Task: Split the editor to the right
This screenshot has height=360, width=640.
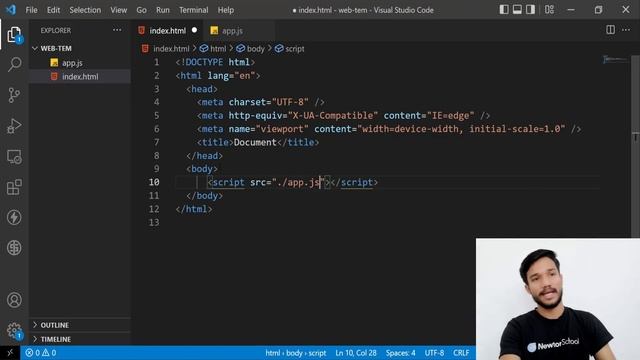Action: 610,30
